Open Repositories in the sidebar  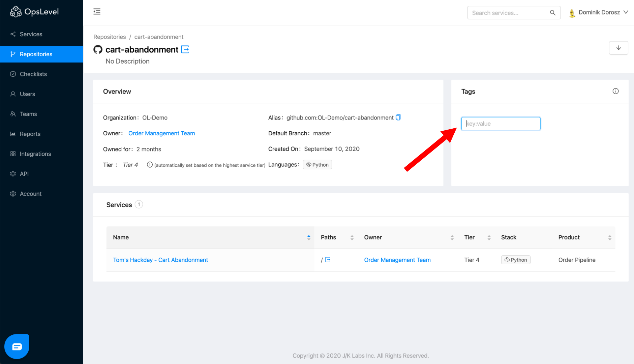(41, 54)
